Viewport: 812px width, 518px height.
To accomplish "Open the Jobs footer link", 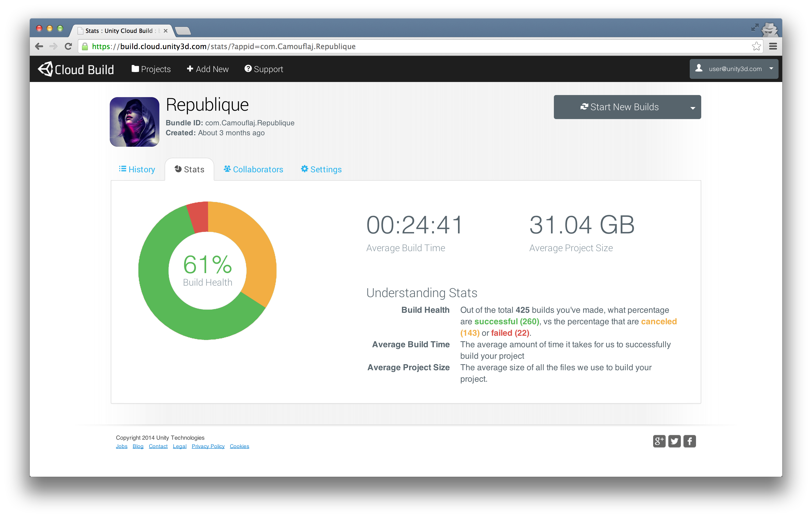I will [x=122, y=446].
